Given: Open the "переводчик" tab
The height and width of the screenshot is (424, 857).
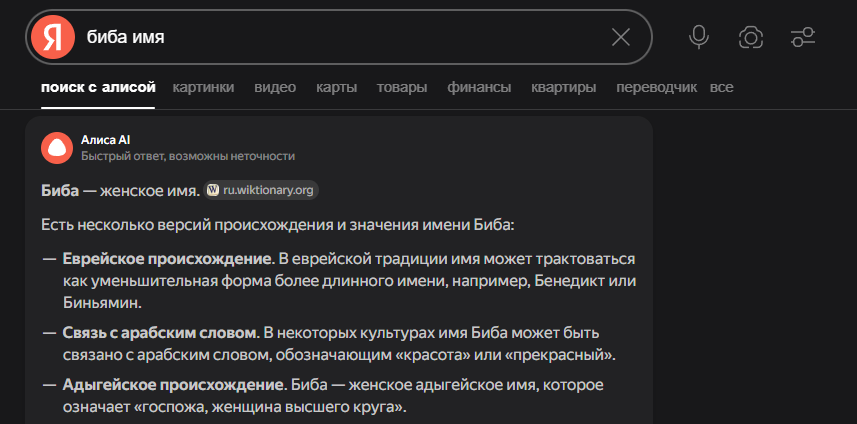Looking at the screenshot, I should 656,87.
